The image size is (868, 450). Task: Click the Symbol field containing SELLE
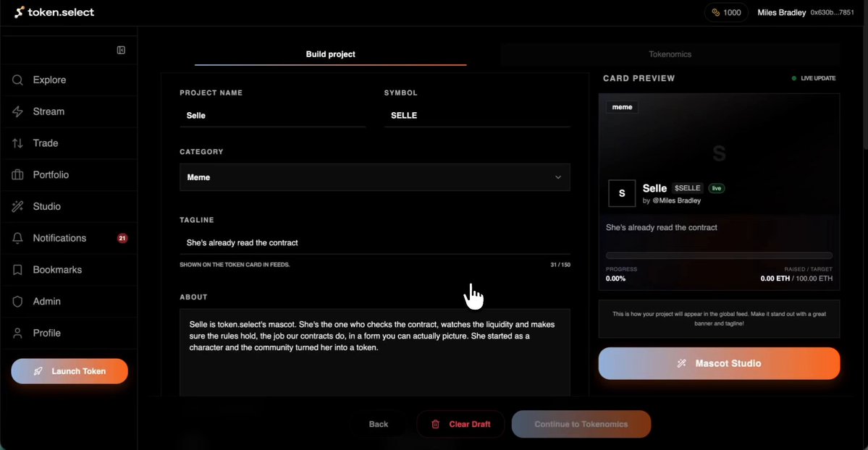(x=477, y=116)
